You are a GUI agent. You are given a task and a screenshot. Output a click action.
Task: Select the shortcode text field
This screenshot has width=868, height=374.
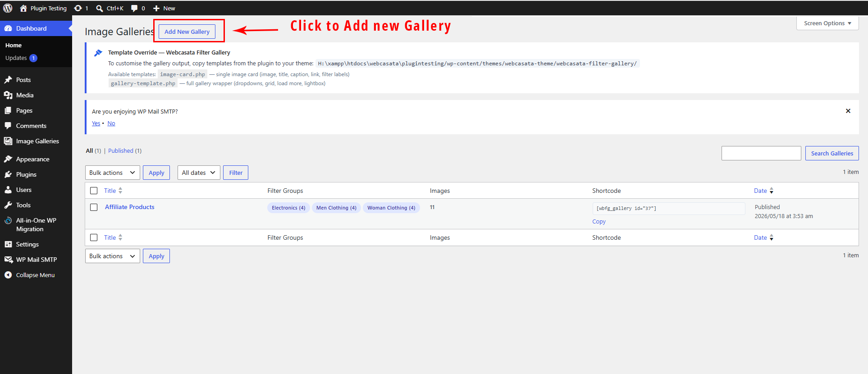[669, 208]
